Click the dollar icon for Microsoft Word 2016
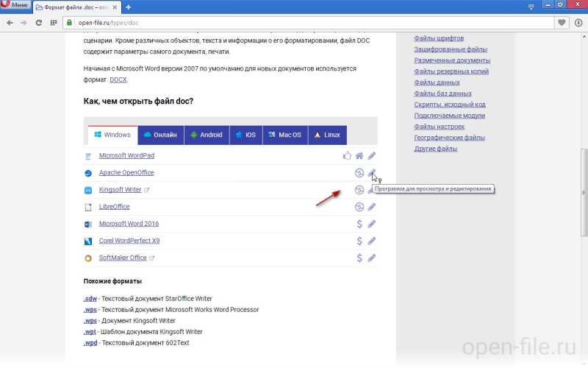This screenshot has width=588, height=368. 359,224
